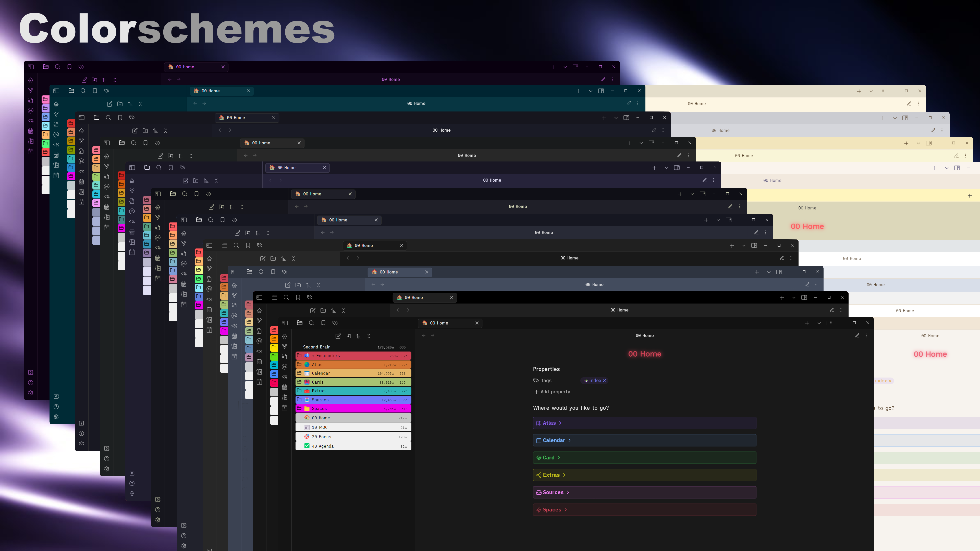Open 30 Focus note in explorer
This screenshot has height=551, width=980.
[353, 437]
